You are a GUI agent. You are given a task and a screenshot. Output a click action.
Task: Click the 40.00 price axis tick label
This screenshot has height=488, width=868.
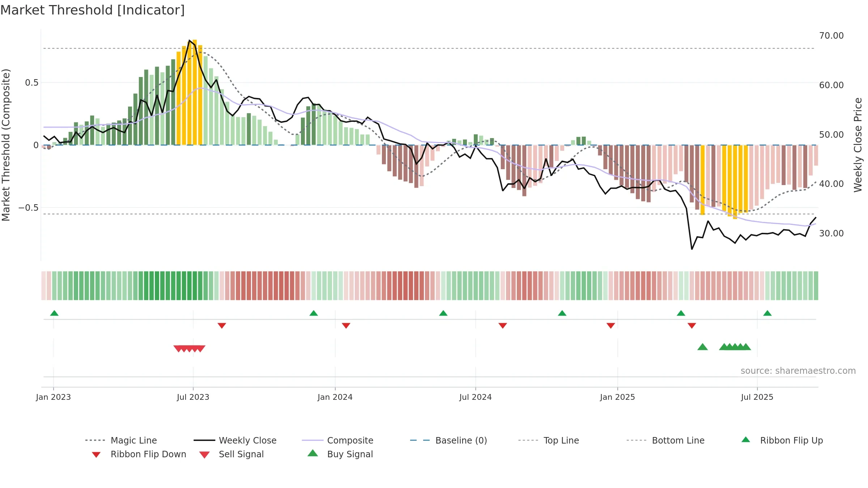pos(831,184)
